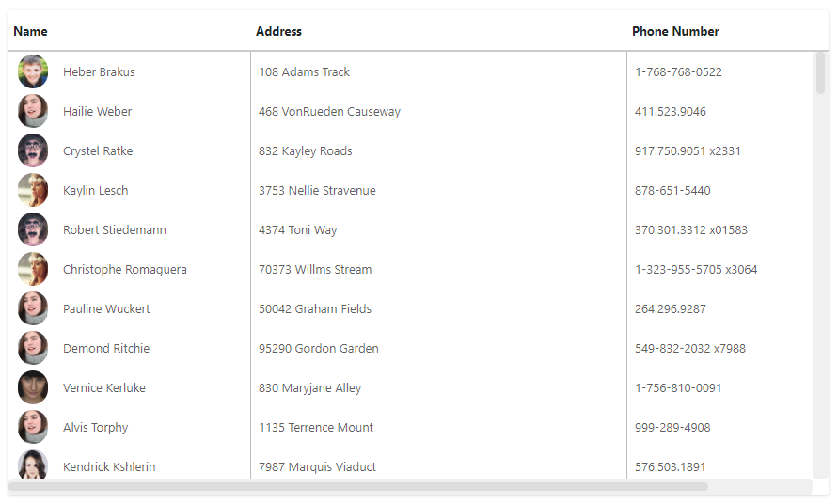Viewport: 838px width, 504px height.
Task: Click the vertical scrollbar thumb
Action: coord(820,73)
